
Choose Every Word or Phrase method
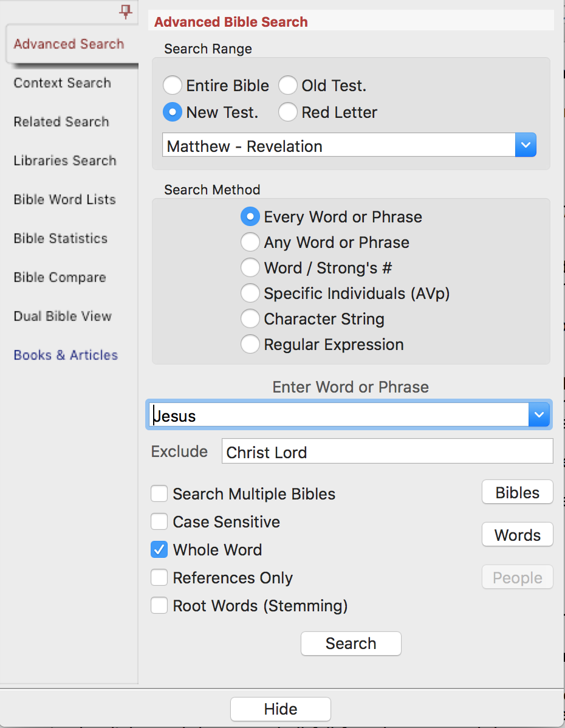coord(250,217)
